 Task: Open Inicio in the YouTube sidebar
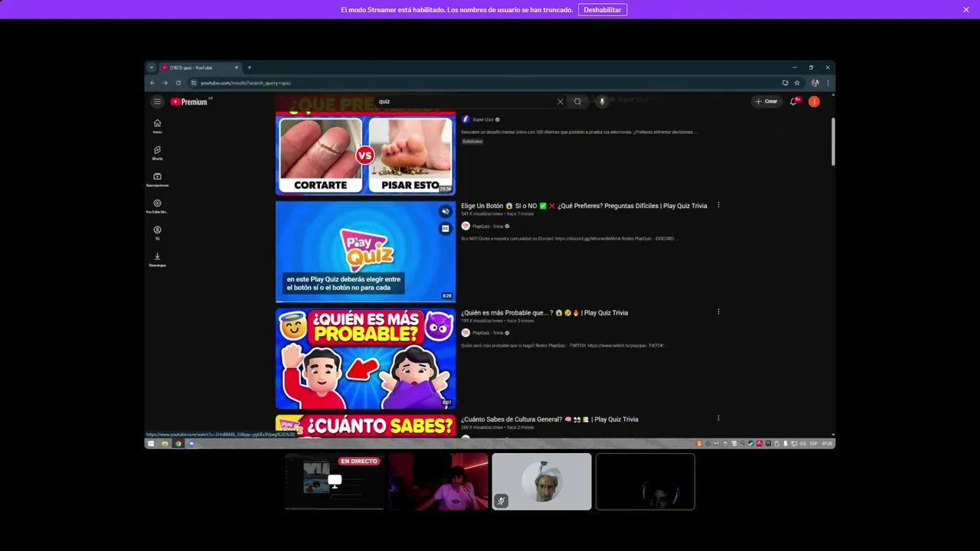(157, 126)
